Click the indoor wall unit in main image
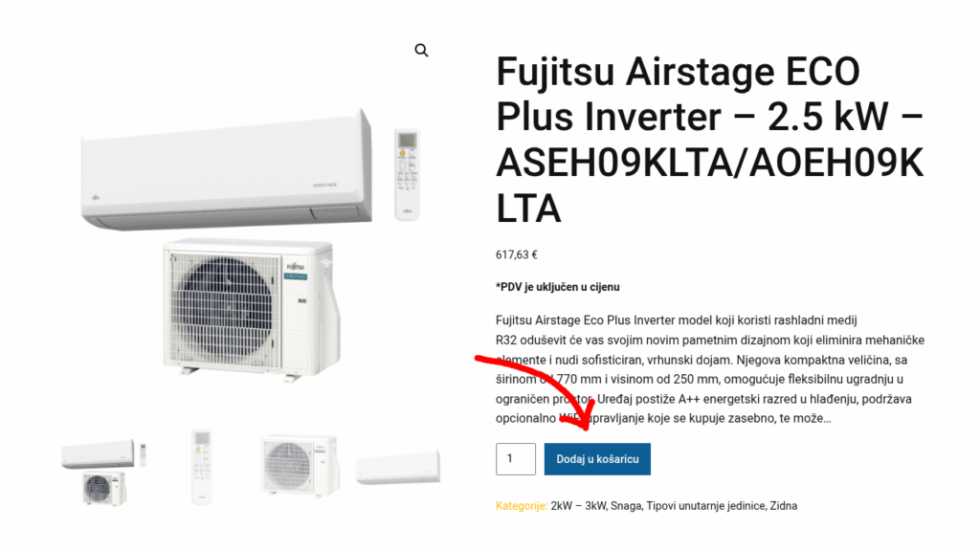Image resolution: width=980 pixels, height=551 pixels. pos(226,170)
